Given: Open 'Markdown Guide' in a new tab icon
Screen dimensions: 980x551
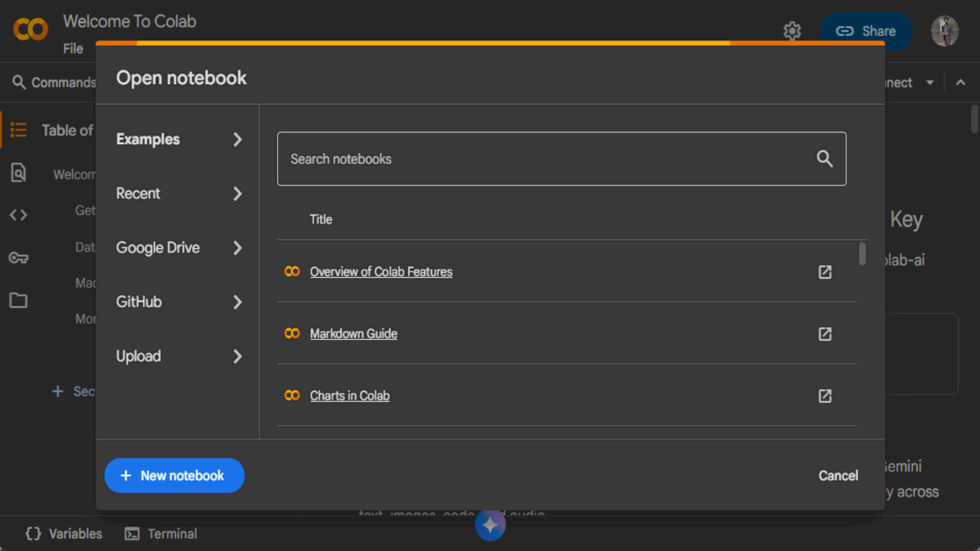Looking at the screenshot, I should point(824,334).
